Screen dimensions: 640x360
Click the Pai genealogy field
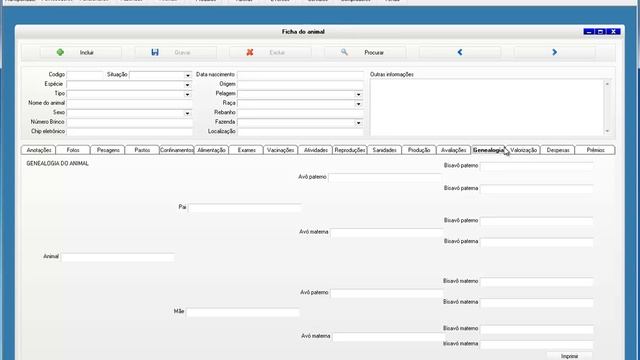[245, 208]
